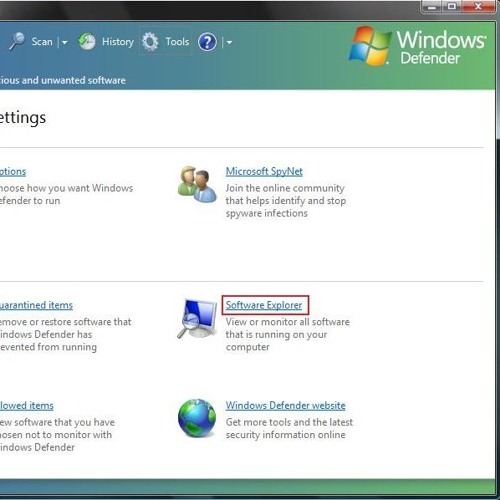
Task: Open the Options link
Action: [x=13, y=172]
